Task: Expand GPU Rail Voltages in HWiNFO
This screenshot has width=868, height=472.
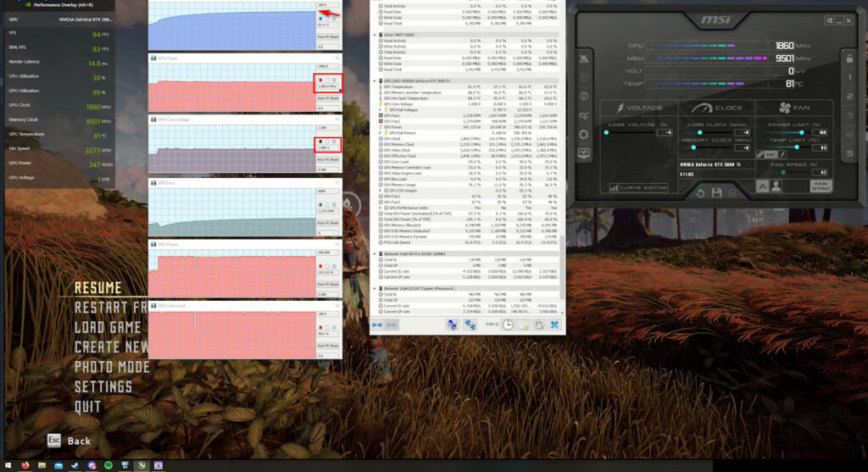Action: (381, 109)
